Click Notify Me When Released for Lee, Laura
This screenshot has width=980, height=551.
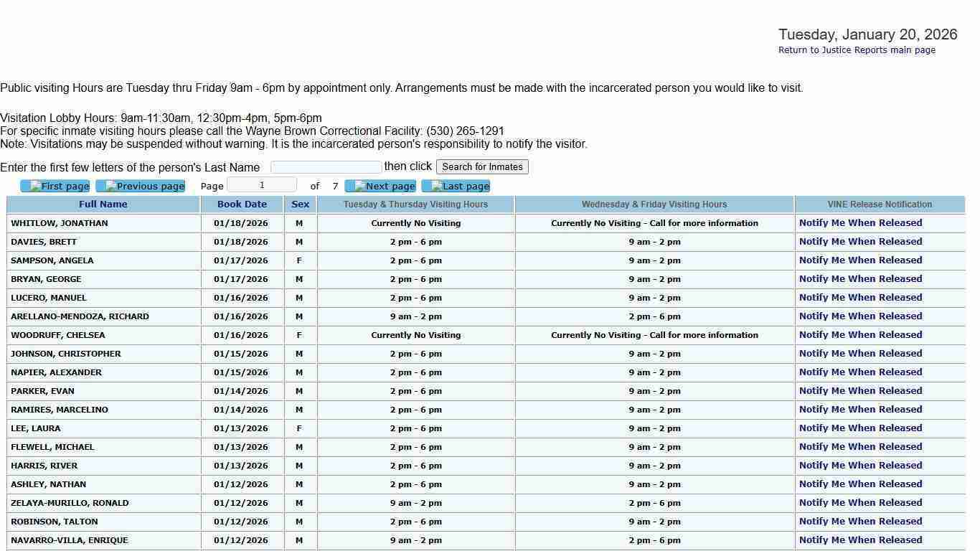(x=860, y=428)
